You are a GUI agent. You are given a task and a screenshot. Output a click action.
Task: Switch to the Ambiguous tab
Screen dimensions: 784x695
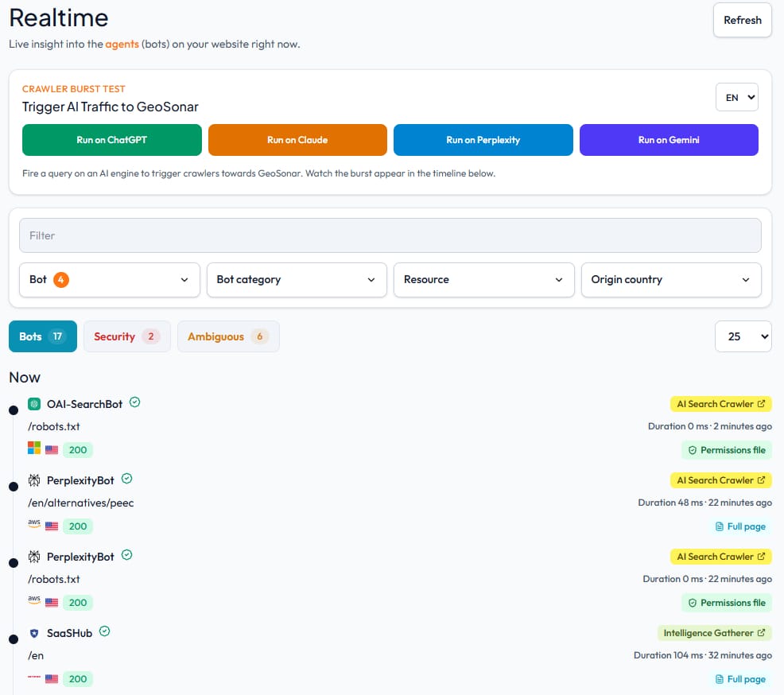coord(228,336)
